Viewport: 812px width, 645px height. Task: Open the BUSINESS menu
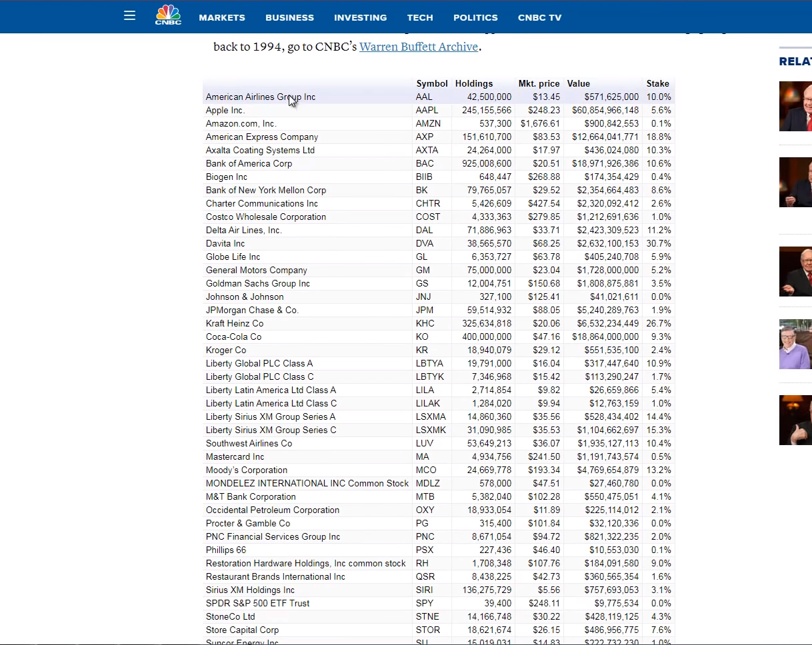[x=289, y=18]
